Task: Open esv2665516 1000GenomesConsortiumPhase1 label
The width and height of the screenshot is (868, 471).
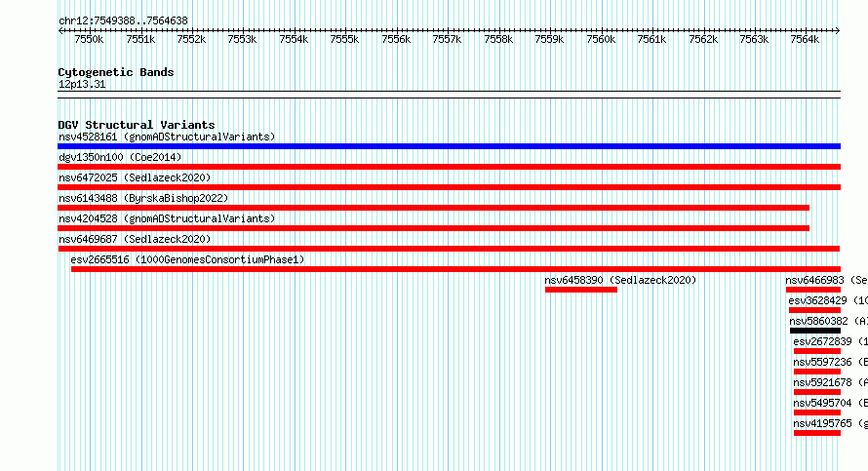Action: coord(187,260)
